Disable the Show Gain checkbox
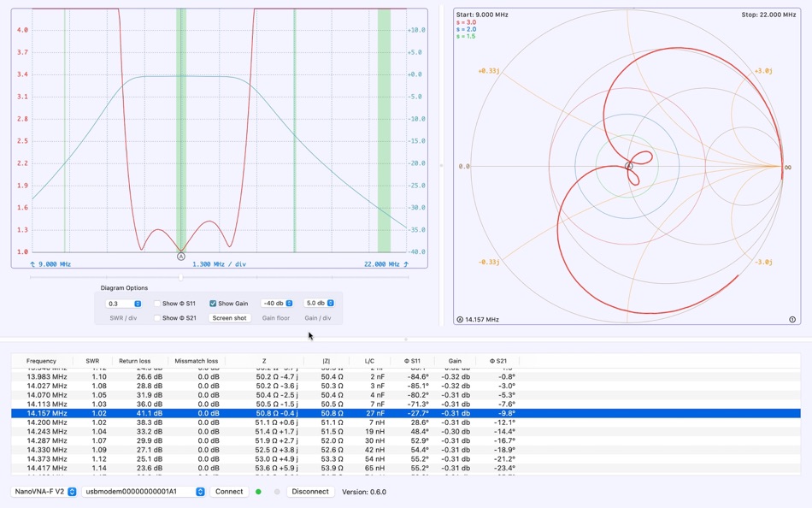This screenshot has width=812, height=508. pos(213,304)
